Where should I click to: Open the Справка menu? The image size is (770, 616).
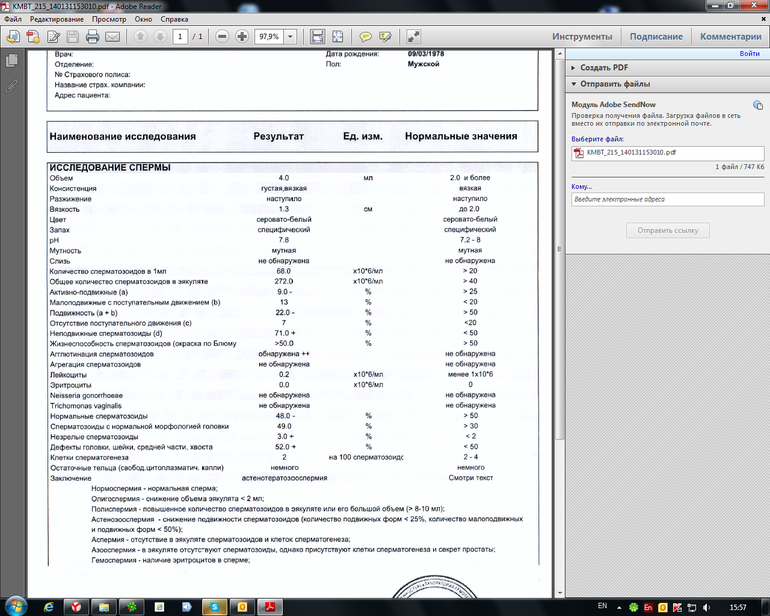(174, 19)
